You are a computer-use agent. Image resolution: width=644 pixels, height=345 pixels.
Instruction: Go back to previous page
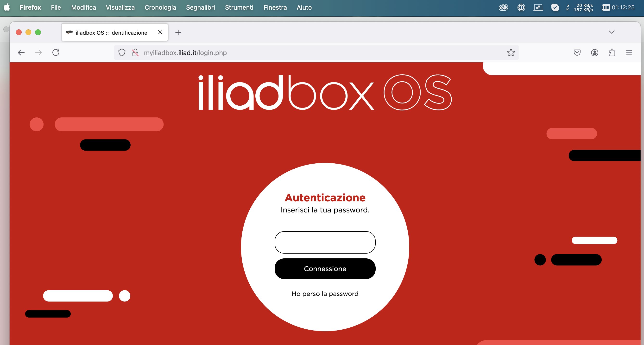(x=21, y=52)
